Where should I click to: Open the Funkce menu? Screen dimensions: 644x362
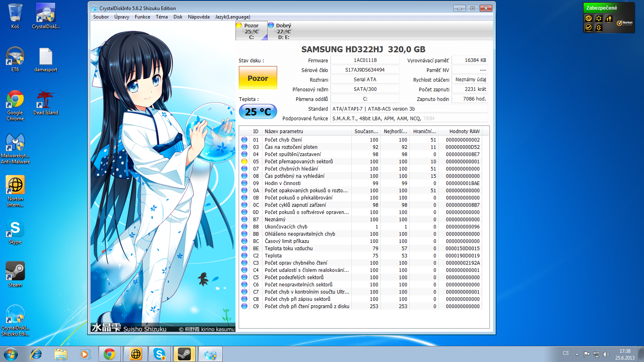(x=142, y=17)
